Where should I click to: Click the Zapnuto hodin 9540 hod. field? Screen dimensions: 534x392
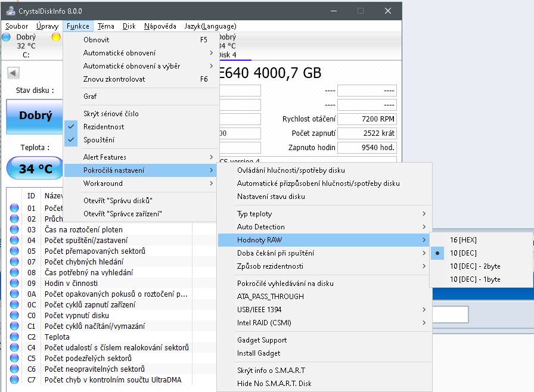(367, 148)
